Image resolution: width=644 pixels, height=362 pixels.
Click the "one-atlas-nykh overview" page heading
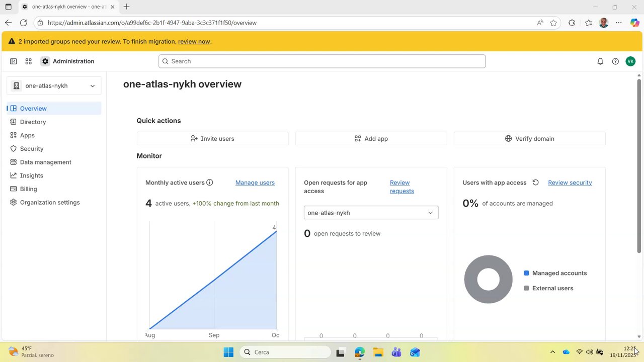pos(182,84)
